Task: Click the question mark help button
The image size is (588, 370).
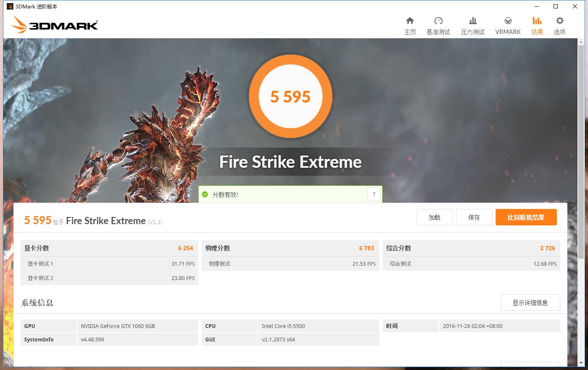Action: click(x=374, y=194)
